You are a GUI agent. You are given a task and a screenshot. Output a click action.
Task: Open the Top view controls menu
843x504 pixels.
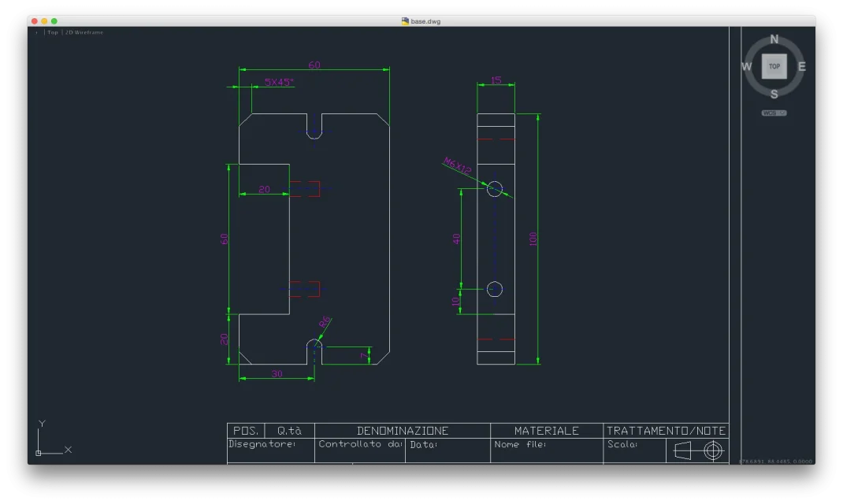52,32
